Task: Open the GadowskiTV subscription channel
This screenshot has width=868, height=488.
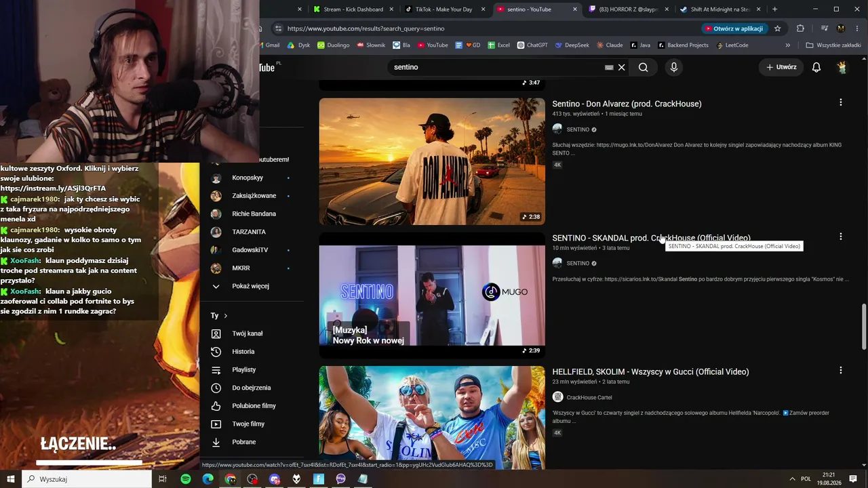Action: [x=250, y=250]
